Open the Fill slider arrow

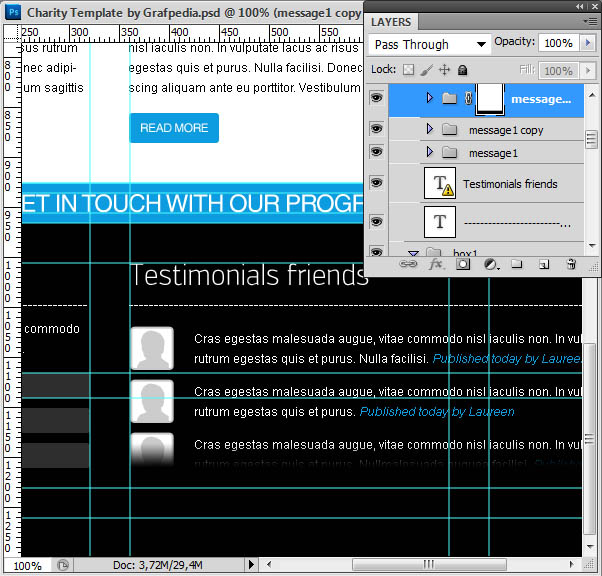click(x=587, y=70)
